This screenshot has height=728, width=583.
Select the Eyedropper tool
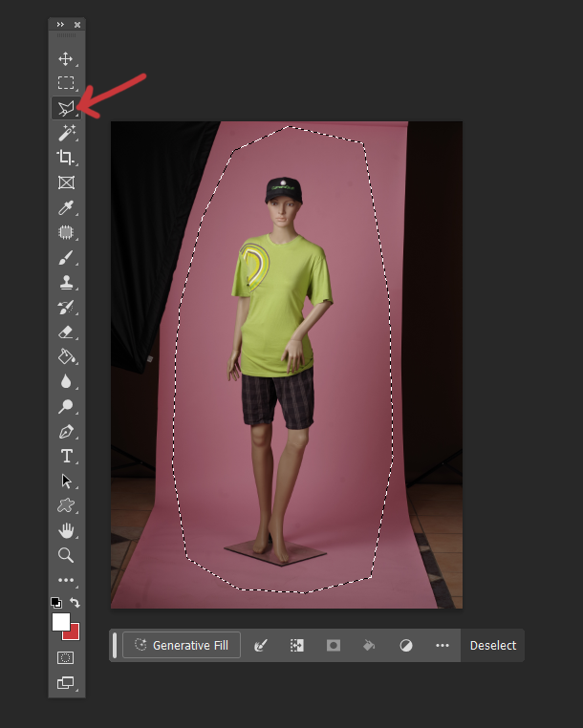pos(66,208)
